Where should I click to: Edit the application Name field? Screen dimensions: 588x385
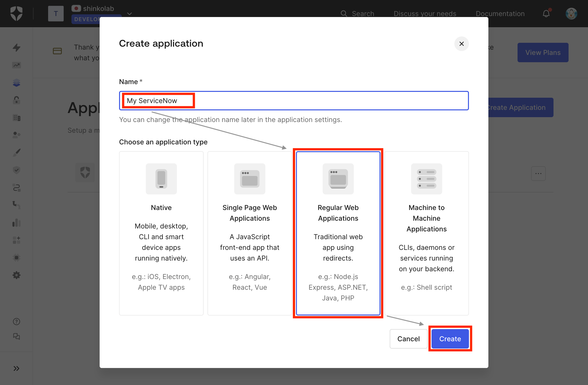pos(294,101)
